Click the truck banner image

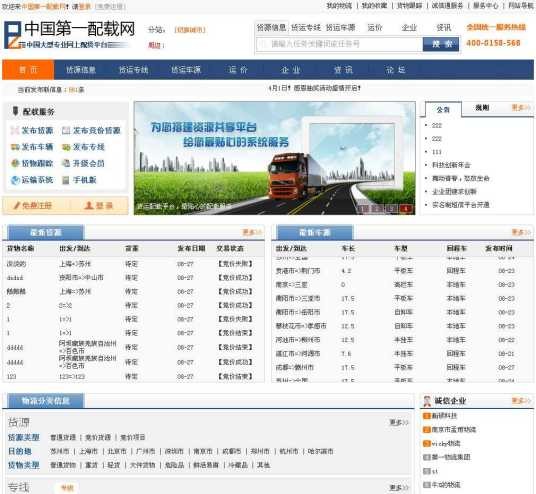point(274,158)
